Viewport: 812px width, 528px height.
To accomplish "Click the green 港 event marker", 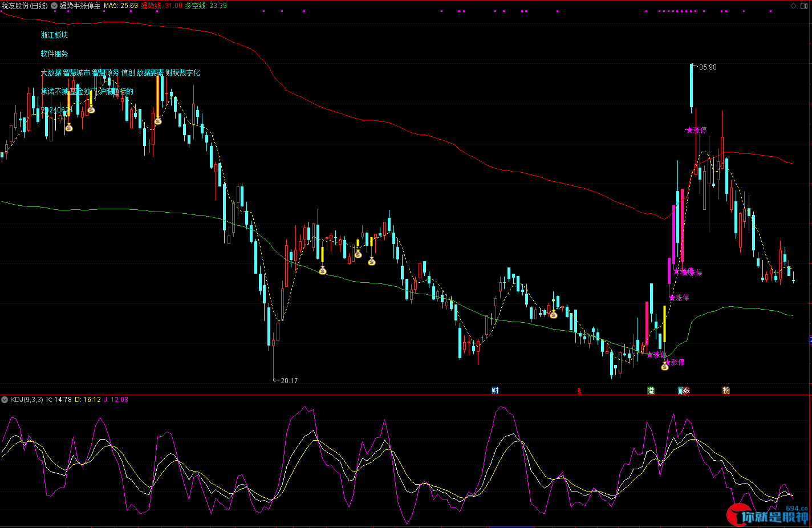I will pos(651,391).
